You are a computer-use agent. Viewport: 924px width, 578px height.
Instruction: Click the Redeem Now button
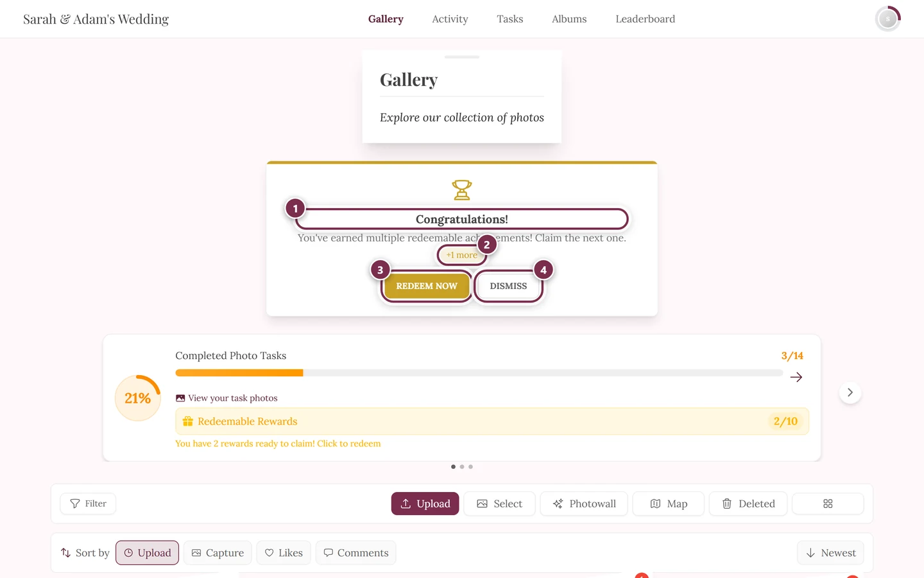[427, 286]
